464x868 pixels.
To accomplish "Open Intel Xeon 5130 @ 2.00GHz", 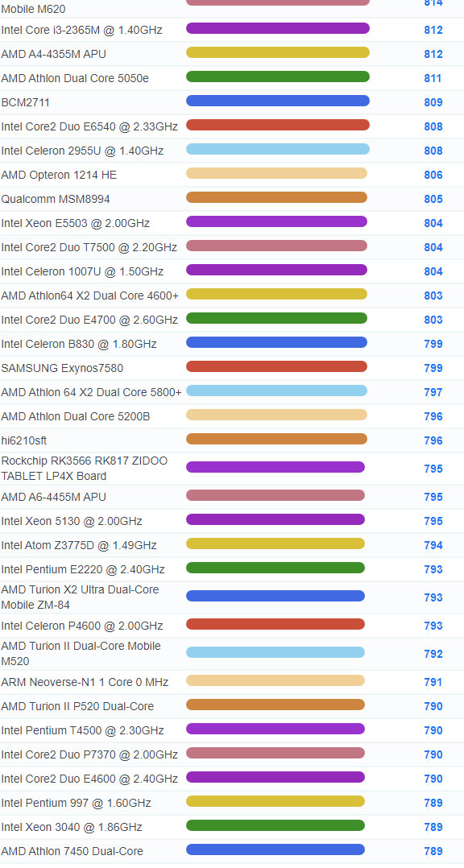I will (72, 522).
